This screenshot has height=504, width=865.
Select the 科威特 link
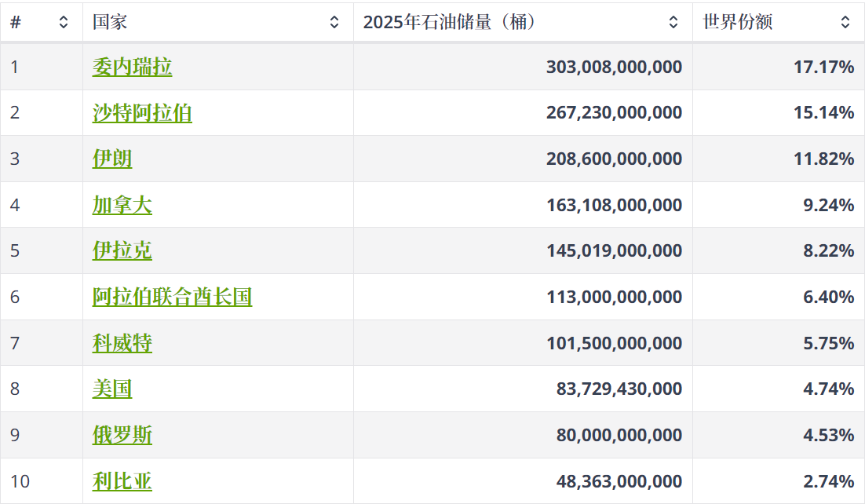pos(122,344)
